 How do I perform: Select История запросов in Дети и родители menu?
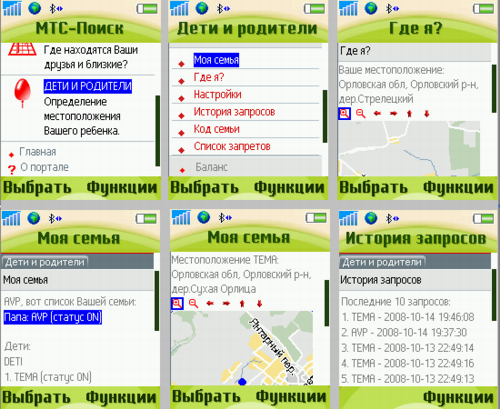pyautogui.click(x=234, y=112)
